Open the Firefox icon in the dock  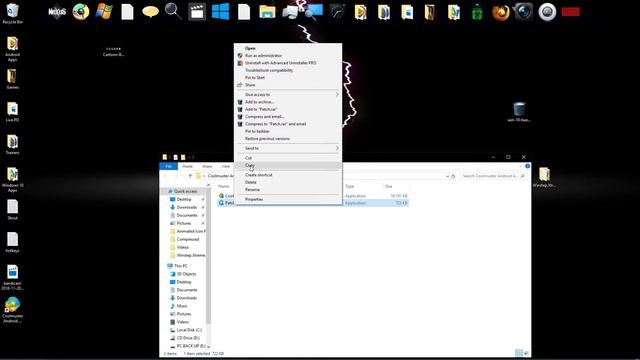500,12
